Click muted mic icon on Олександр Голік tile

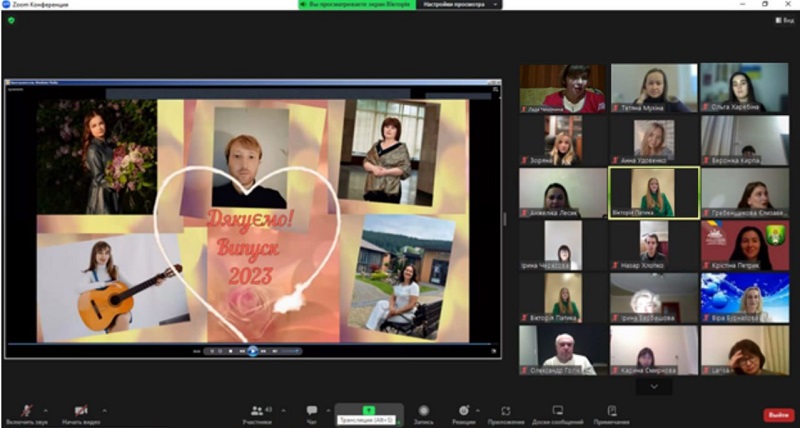point(524,370)
